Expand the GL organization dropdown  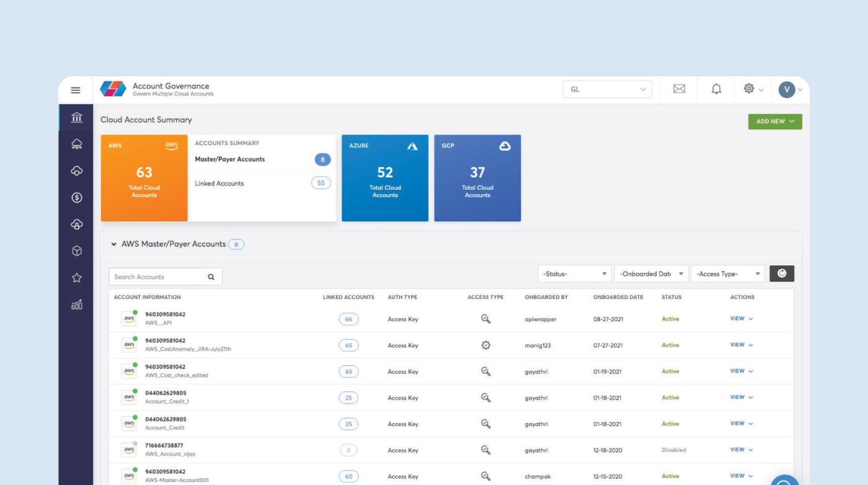coord(607,90)
